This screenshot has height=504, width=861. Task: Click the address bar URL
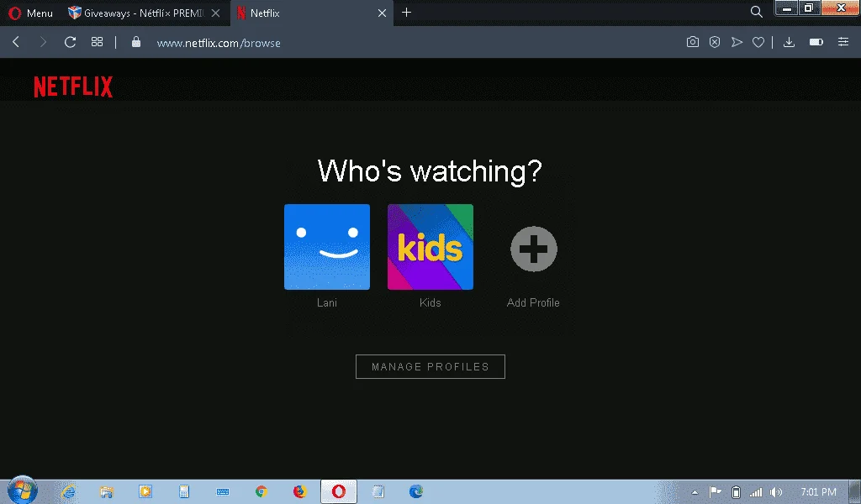(219, 43)
